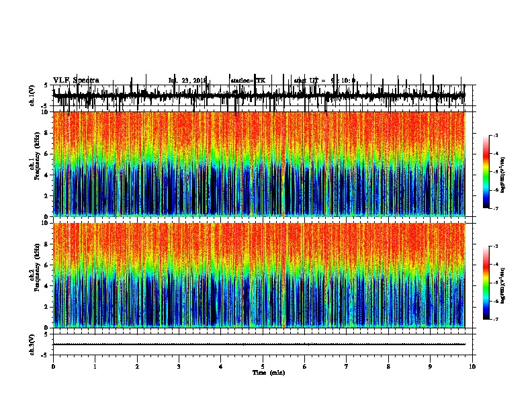Screen dimensions: 532x411
Task: Select the "-7" label on ch.2 colorbar
Action: [x=496, y=319]
